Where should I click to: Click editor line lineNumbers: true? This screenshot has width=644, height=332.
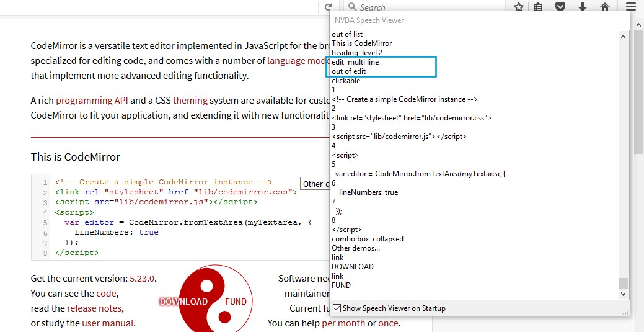point(117,232)
